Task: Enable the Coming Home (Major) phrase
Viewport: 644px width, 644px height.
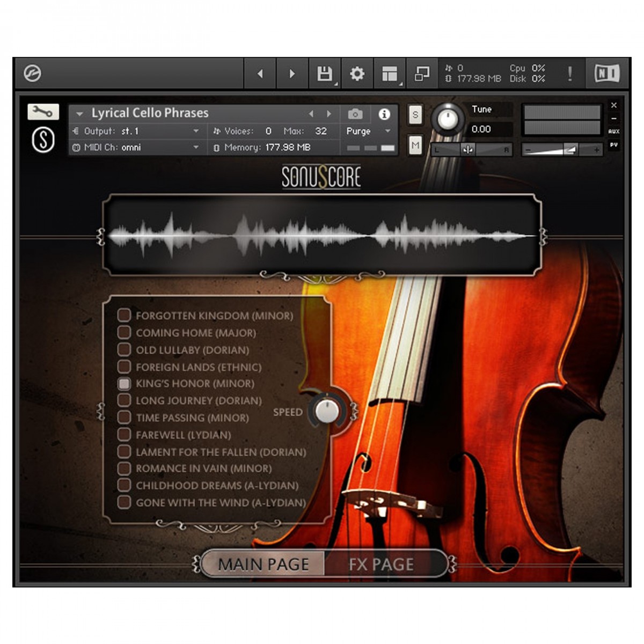Action: point(124,333)
